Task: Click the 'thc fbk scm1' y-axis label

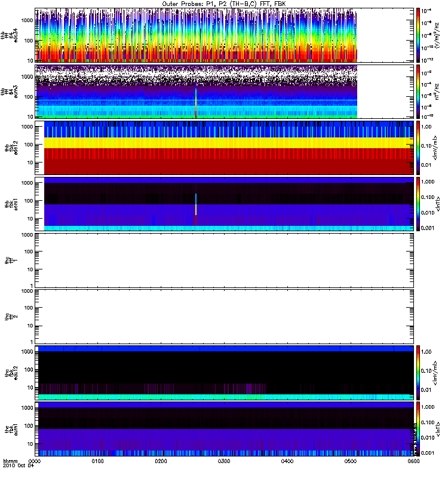Action: [x=11, y=429]
